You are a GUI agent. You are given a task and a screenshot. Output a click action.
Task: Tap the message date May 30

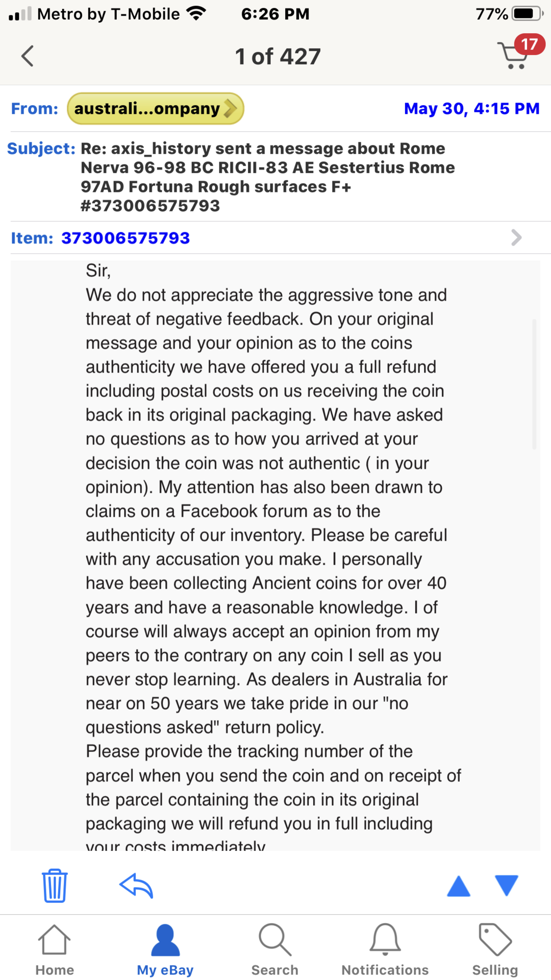coord(471,109)
